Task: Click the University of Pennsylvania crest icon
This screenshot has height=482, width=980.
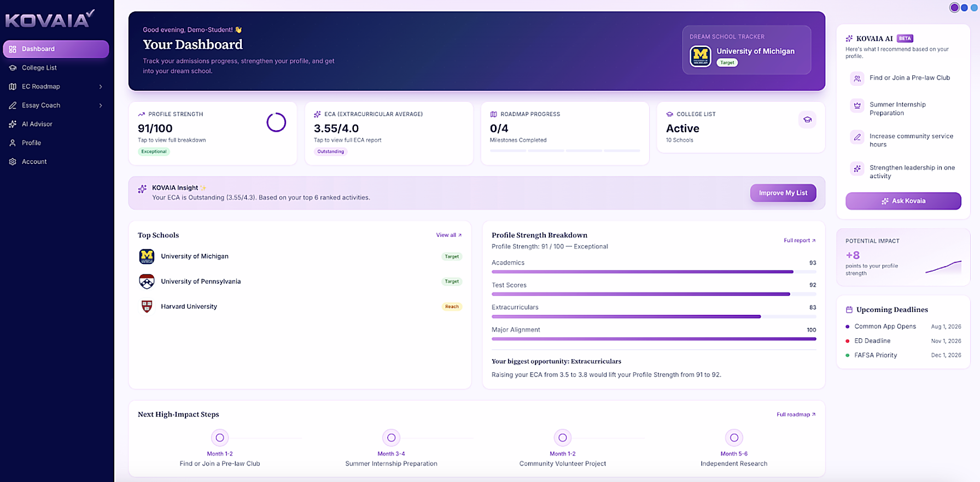Action: click(147, 281)
